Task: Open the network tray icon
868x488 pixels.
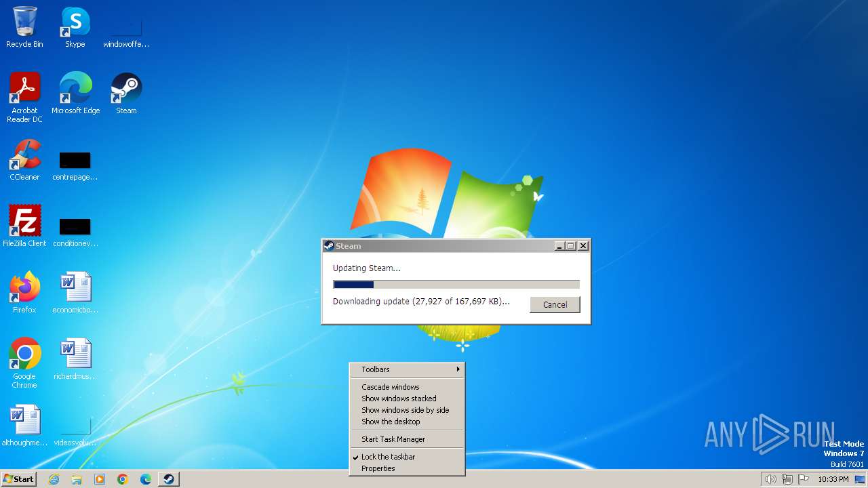Action: click(787, 479)
